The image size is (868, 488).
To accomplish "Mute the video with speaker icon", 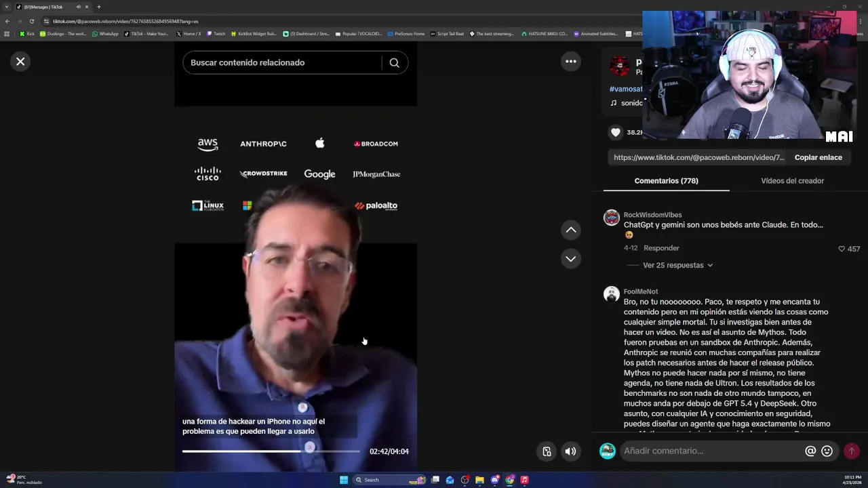I will coord(571,451).
